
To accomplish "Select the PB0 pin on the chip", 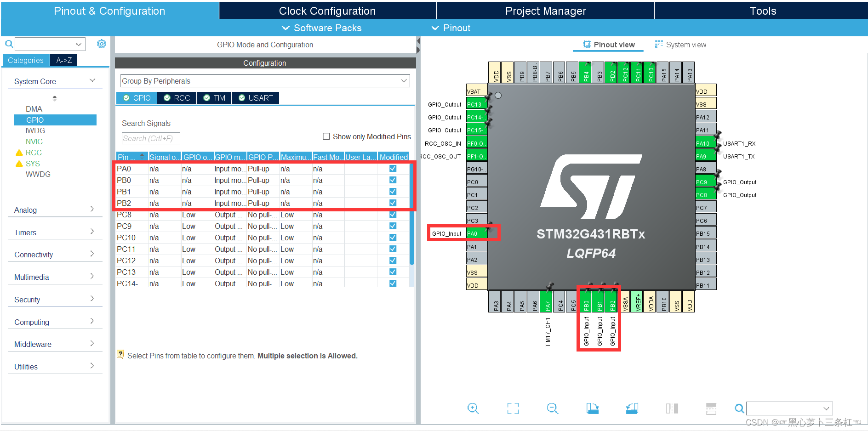I will 586,302.
